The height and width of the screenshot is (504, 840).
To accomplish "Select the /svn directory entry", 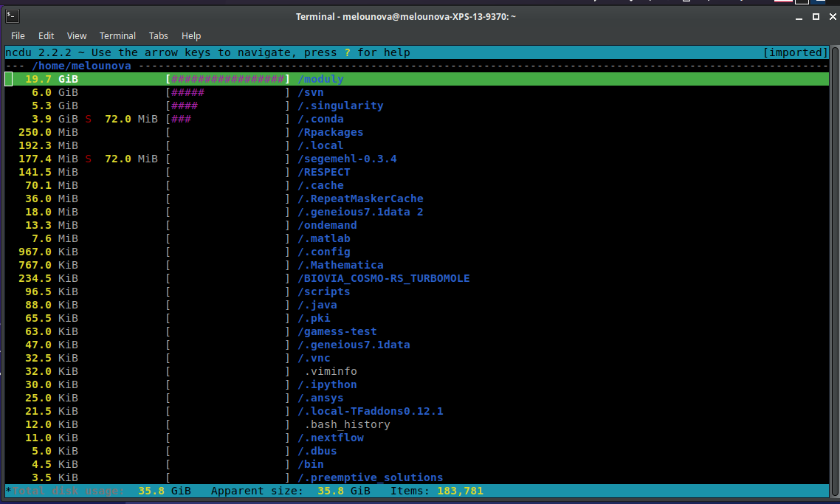I will point(311,92).
